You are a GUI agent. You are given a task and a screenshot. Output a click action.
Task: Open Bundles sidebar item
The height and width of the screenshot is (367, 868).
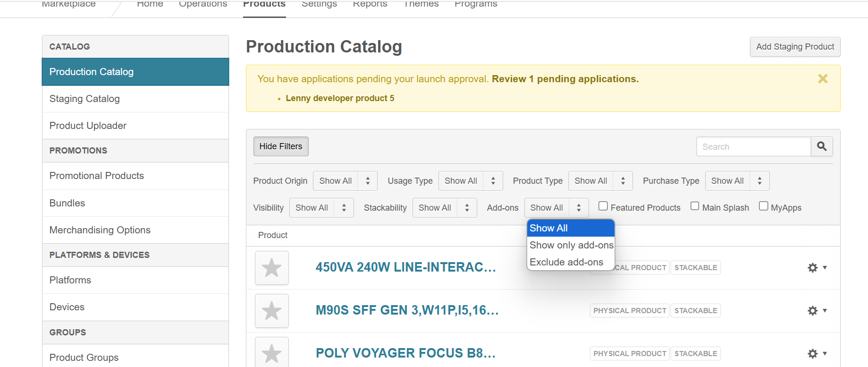point(135,203)
